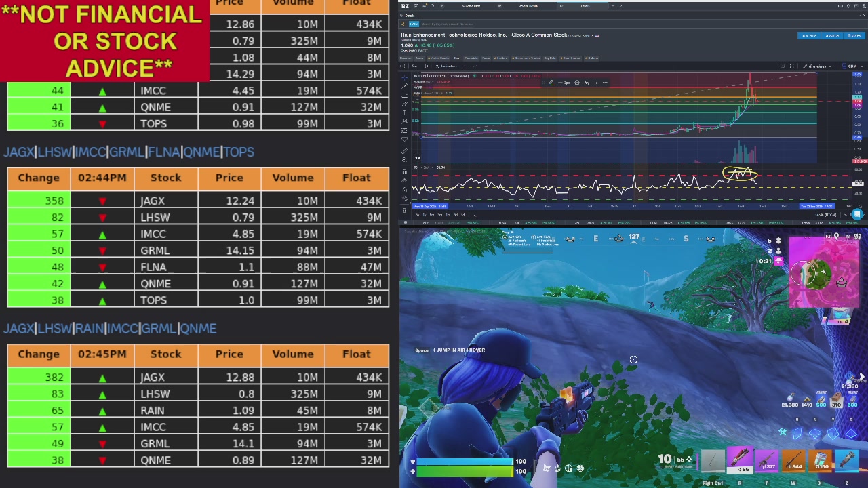The width and height of the screenshot is (868, 488).
Task: Click the pencil color icon in floating drawing toolbar
Action: click(551, 83)
